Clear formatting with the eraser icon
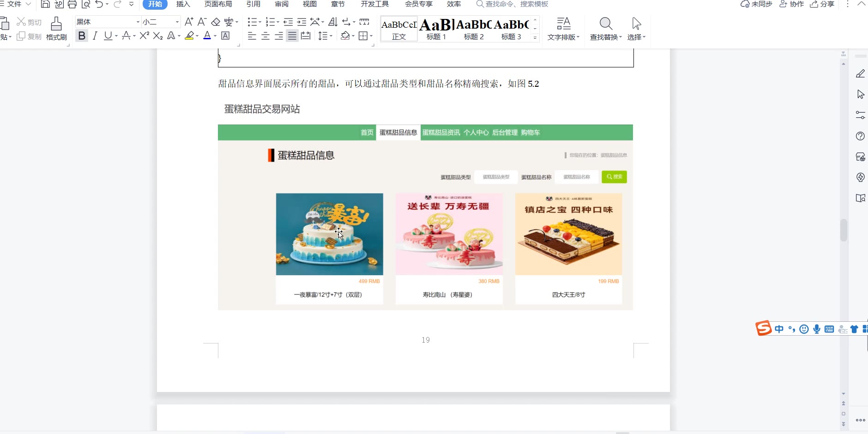This screenshot has width=868, height=434. [216, 22]
